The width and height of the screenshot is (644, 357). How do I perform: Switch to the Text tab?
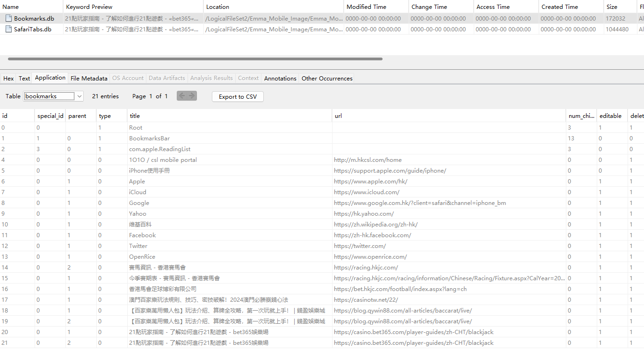pos(24,78)
